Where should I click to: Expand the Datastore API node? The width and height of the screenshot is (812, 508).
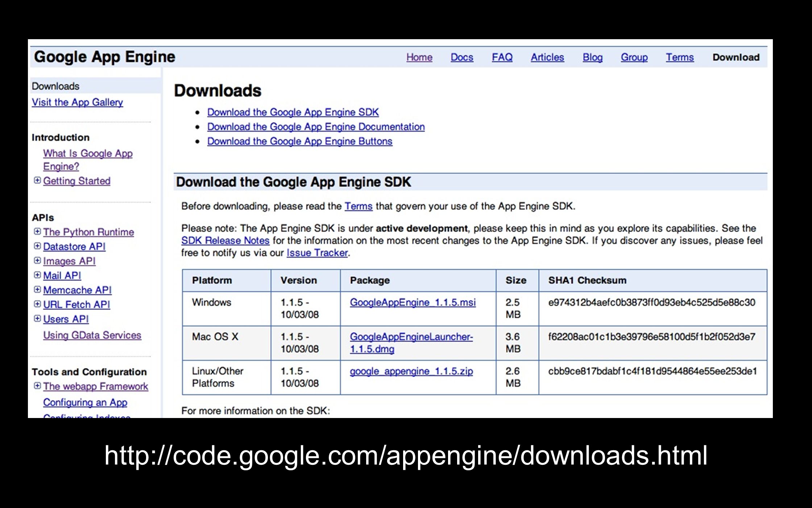point(37,246)
